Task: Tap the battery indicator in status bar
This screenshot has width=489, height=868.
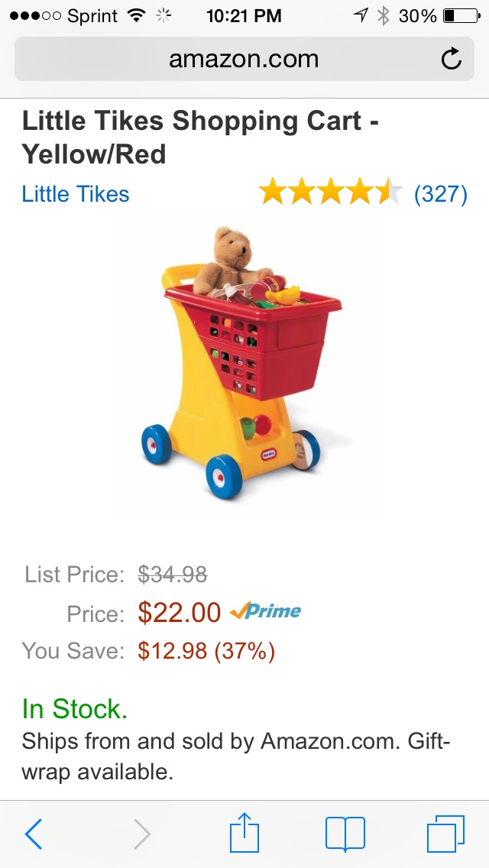Action: point(461,16)
